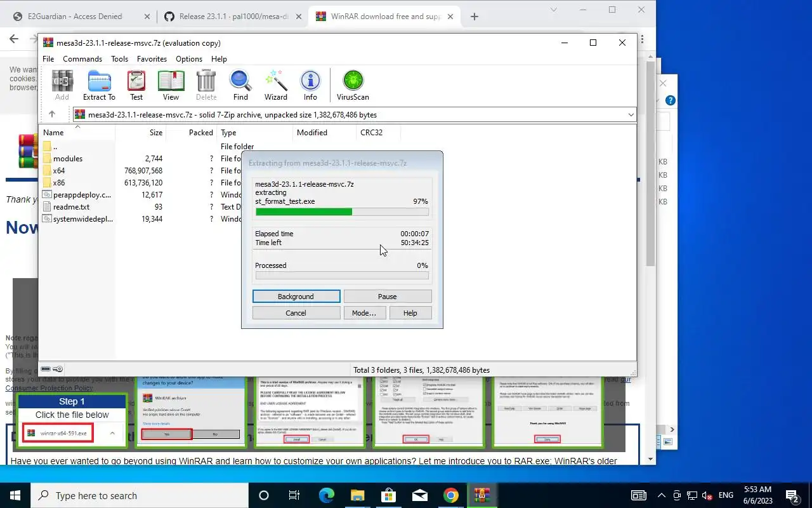Click the 5:53 AM clock in tray

pyautogui.click(x=757, y=490)
